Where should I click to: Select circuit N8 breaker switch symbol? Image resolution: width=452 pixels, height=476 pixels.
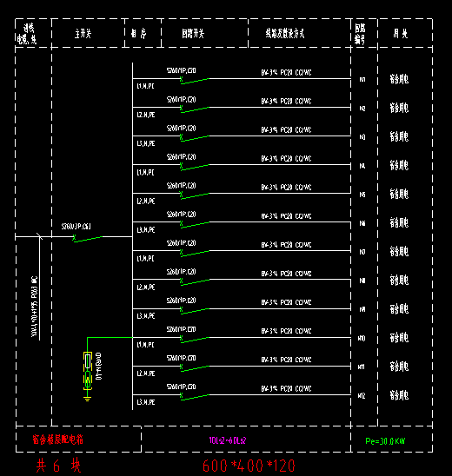click(195, 281)
